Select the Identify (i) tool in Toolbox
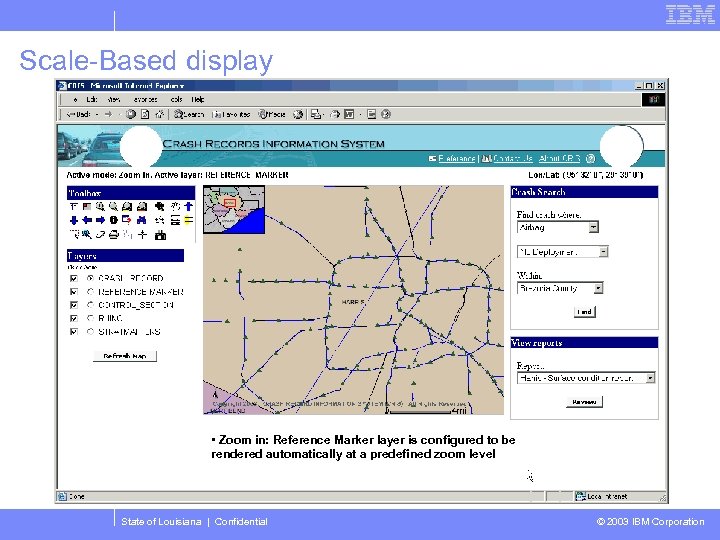Viewport: 720px width, 540px height. tap(113, 220)
